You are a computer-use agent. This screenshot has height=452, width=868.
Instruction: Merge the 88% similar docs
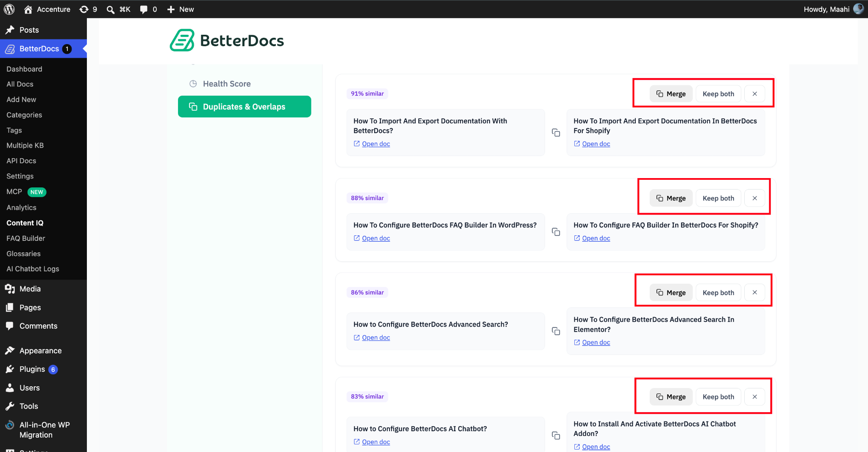coord(671,198)
